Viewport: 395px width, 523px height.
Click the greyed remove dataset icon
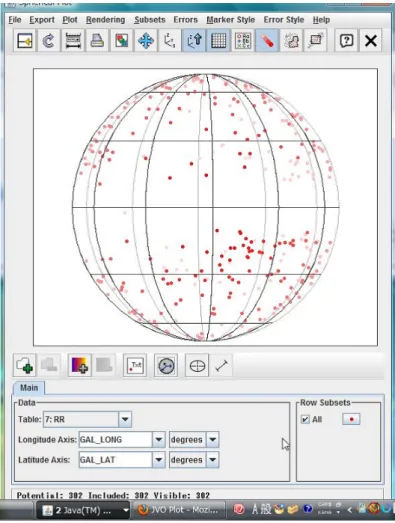point(49,365)
